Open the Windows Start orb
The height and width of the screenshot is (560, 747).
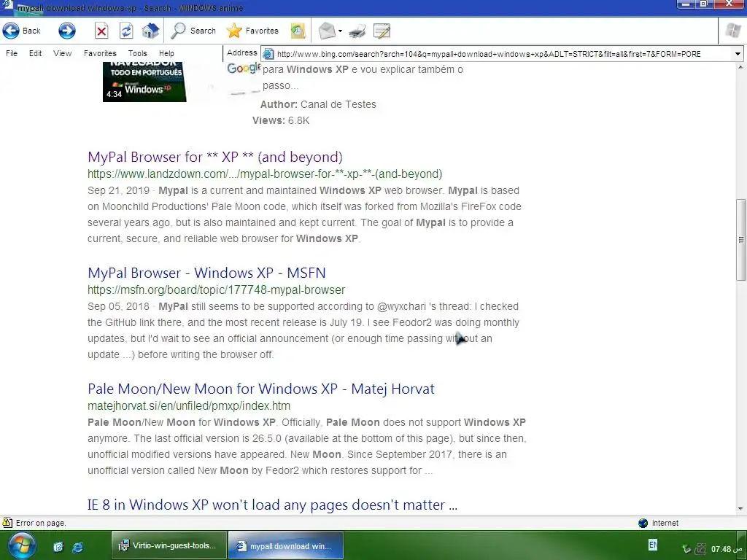tap(21, 545)
